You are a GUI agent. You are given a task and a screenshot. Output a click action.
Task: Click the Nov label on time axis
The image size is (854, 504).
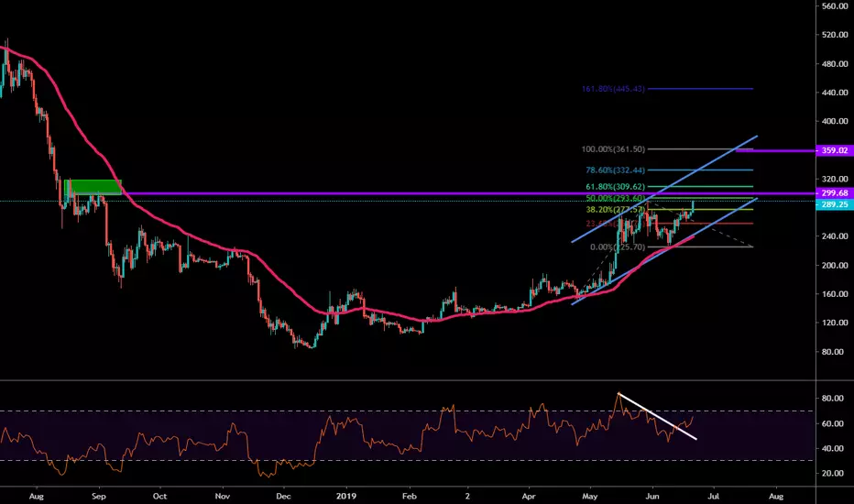point(223,497)
